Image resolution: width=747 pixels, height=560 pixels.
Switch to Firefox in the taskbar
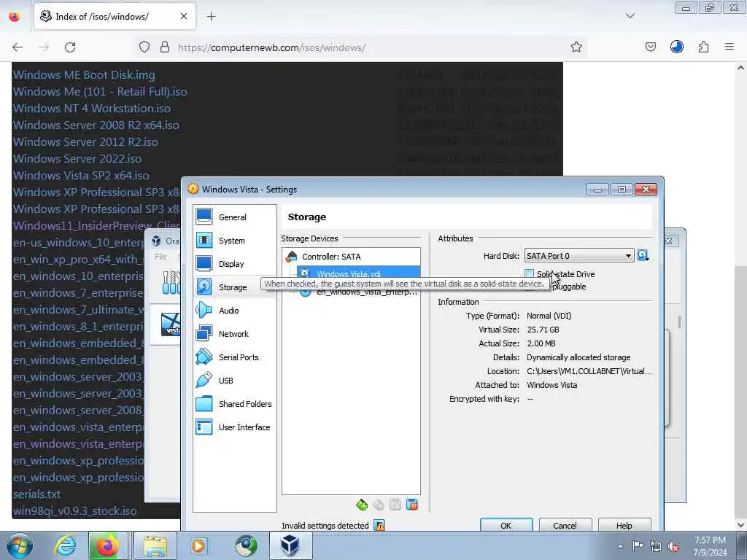point(108,545)
